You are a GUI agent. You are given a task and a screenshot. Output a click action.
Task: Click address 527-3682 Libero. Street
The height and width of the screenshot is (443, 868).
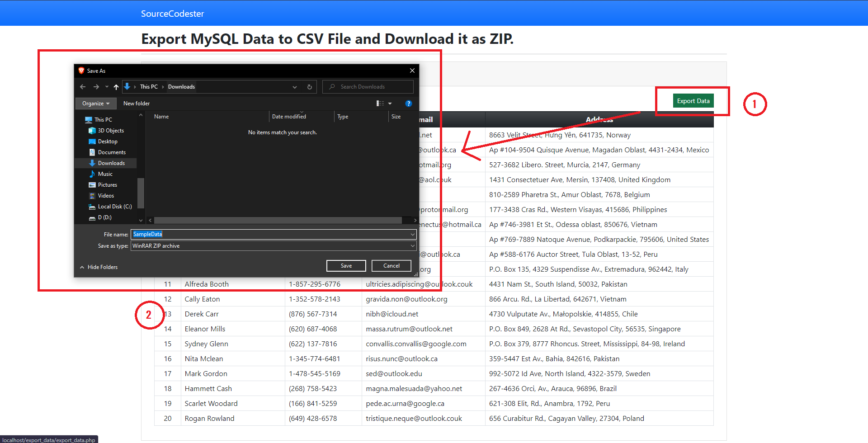(x=565, y=165)
